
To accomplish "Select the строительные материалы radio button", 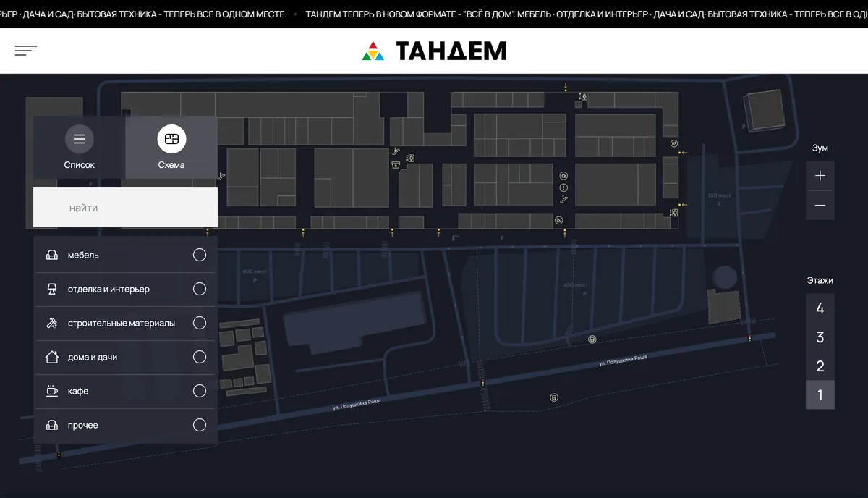I will pyautogui.click(x=200, y=323).
